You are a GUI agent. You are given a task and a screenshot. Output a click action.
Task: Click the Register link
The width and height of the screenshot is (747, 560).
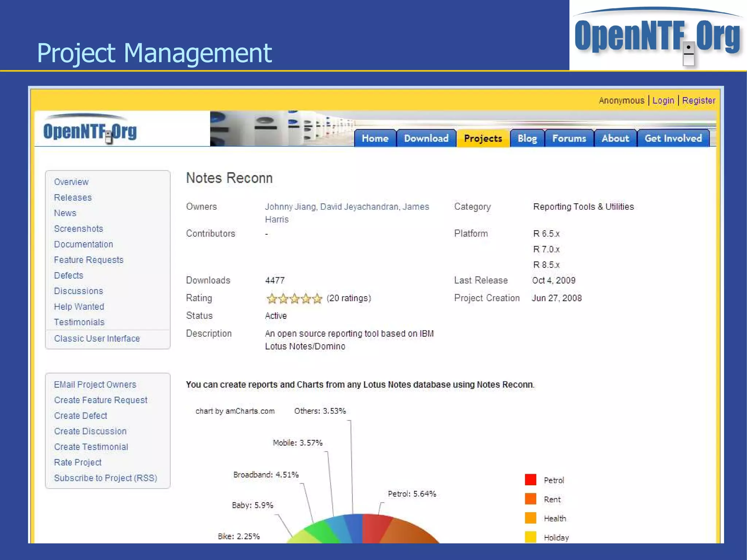point(698,100)
